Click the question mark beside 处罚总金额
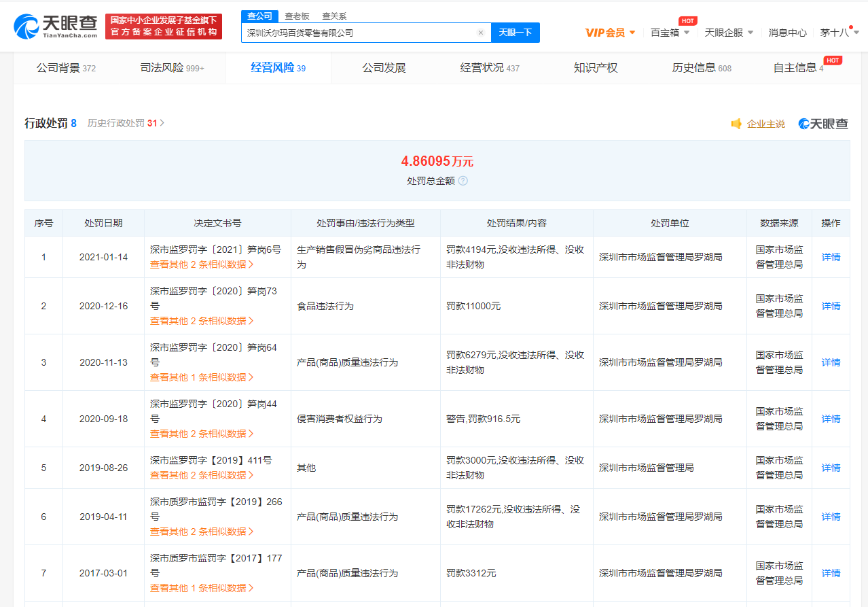This screenshot has width=868, height=607. pos(463,181)
